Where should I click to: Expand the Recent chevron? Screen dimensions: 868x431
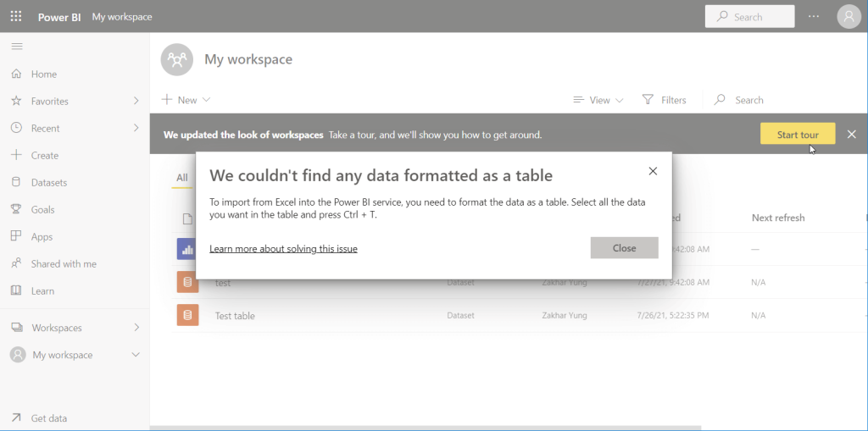(136, 128)
